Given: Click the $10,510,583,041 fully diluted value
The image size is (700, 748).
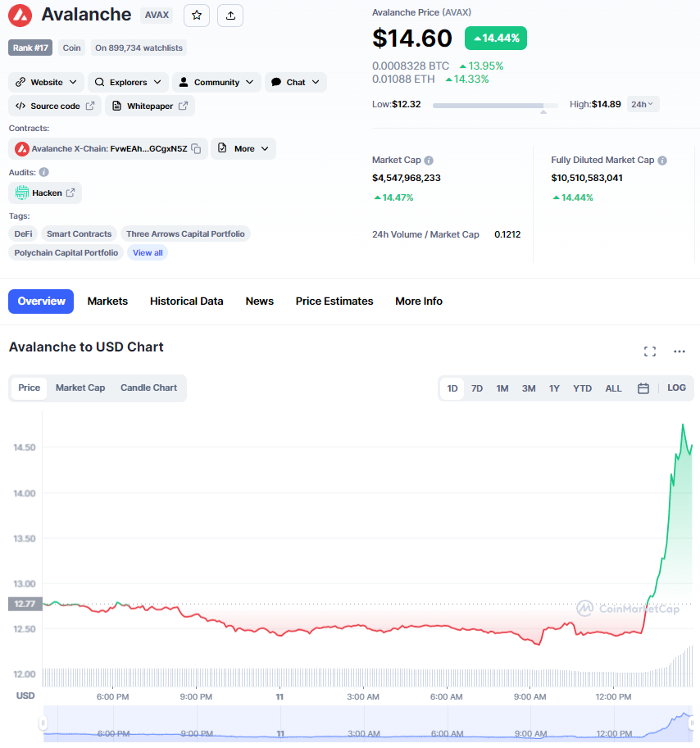Looking at the screenshot, I should (587, 178).
